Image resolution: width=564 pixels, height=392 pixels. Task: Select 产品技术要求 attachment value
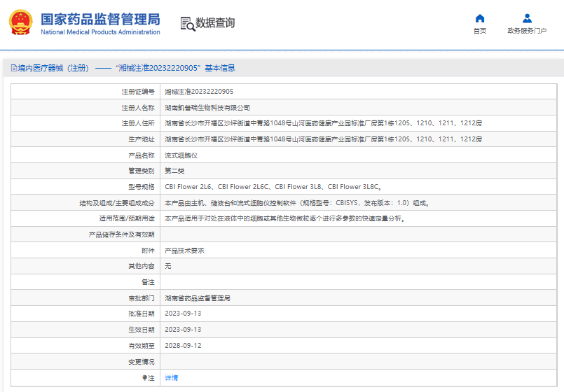184,251
